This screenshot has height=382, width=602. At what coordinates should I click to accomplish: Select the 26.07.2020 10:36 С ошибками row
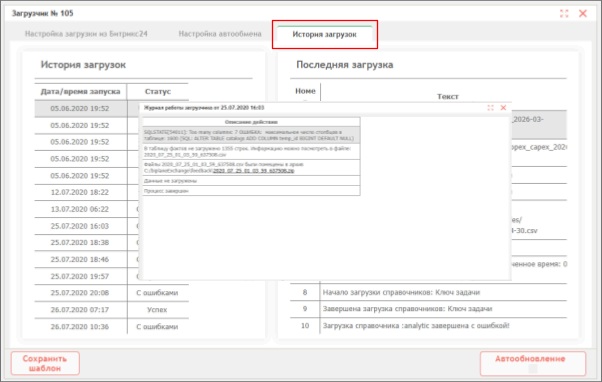(x=112, y=326)
